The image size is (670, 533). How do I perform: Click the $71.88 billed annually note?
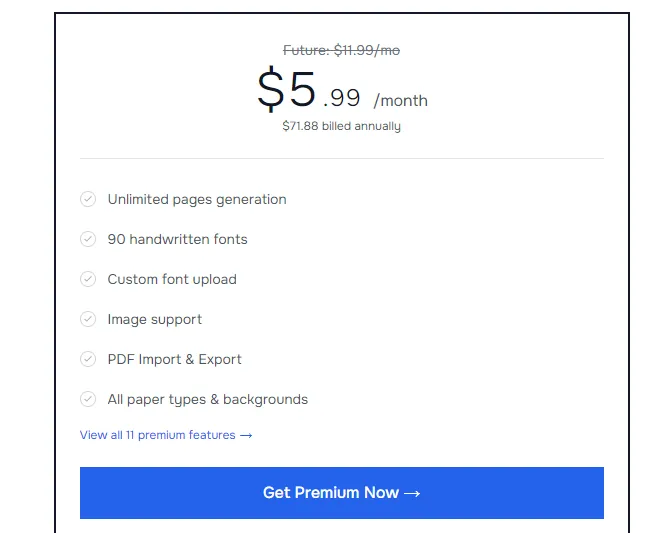(x=341, y=126)
